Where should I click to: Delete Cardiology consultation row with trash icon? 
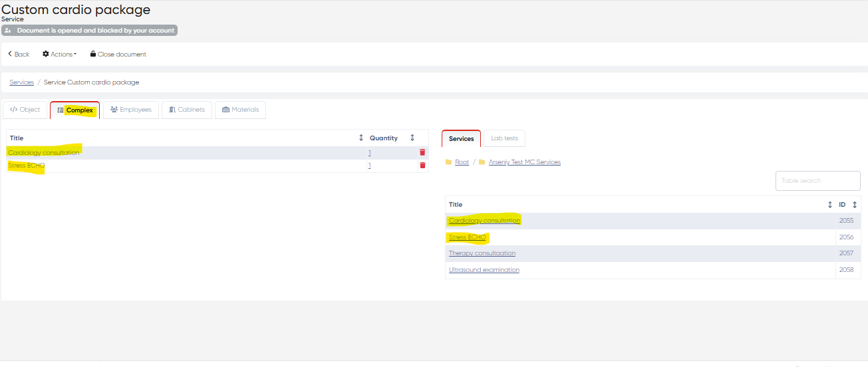point(422,152)
